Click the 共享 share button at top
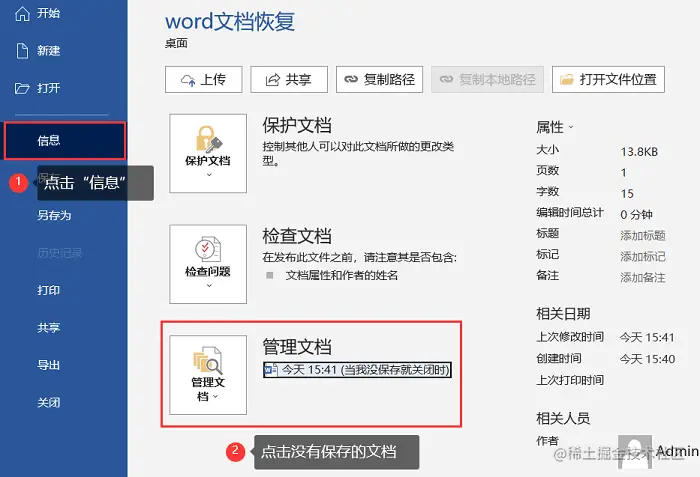 289,80
